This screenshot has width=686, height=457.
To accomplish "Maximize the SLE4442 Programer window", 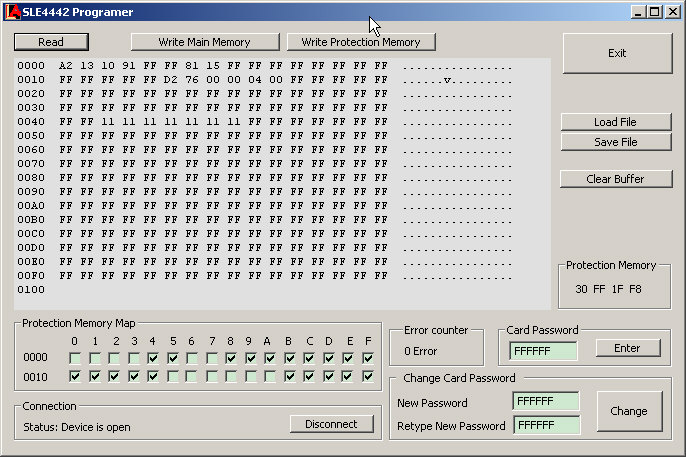I will point(655,12).
